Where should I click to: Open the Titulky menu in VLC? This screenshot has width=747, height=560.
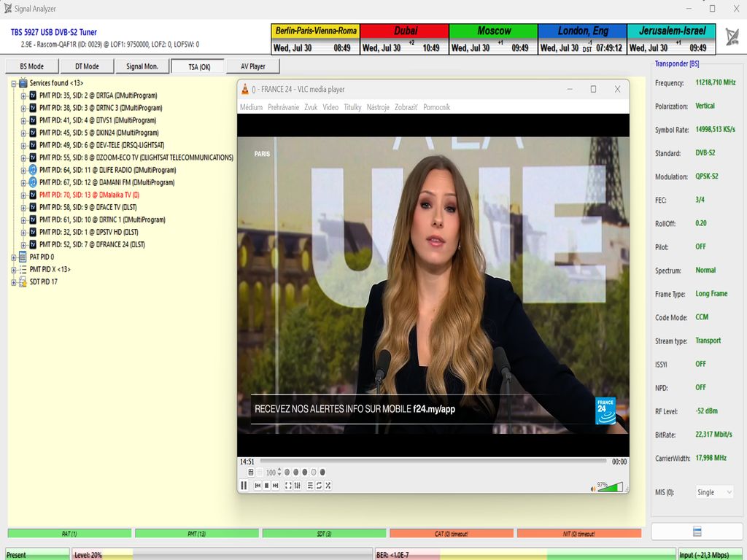352,107
